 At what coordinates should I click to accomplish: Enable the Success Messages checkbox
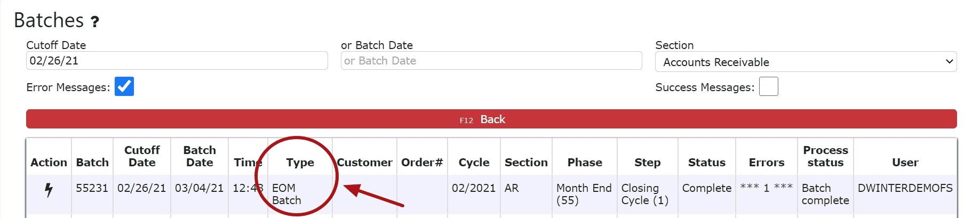coord(768,86)
